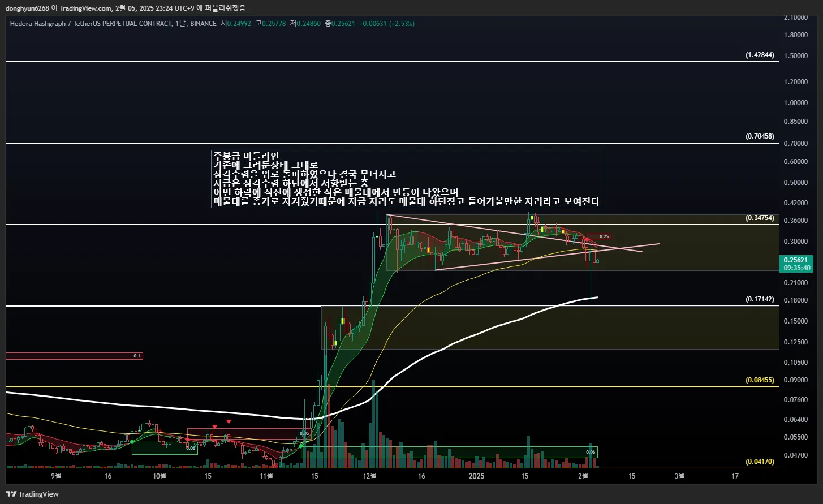Click the 2025 label on time axis

point(477,476)
